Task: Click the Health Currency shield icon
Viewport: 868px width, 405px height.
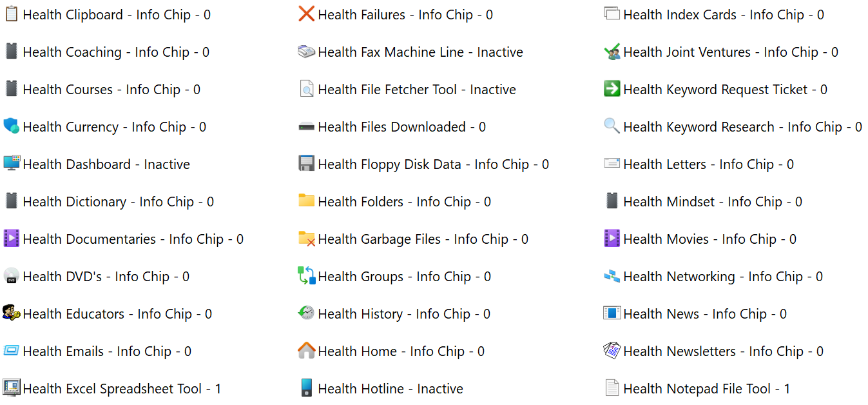Action: (11, 126)
